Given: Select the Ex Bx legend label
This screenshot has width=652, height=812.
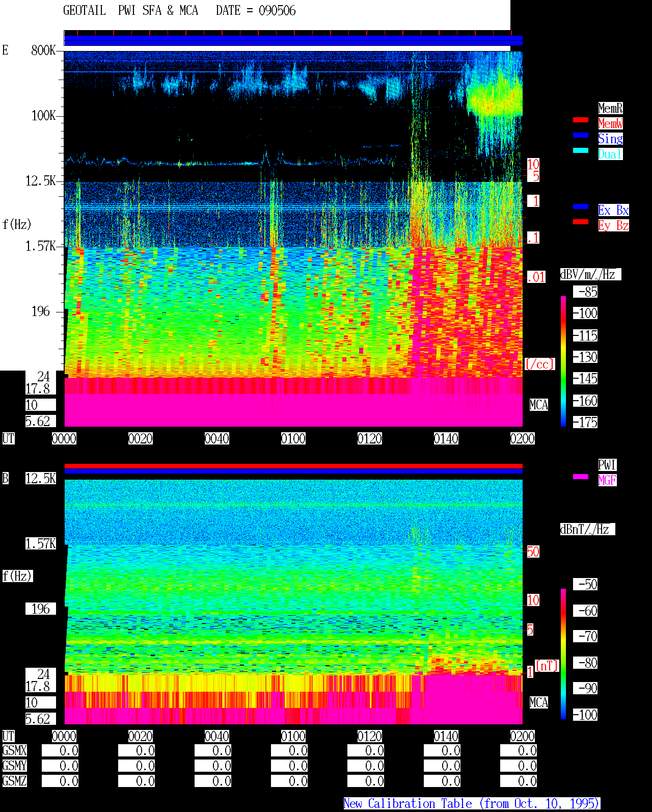Looking at the screenshot, I should coord(613,210).
